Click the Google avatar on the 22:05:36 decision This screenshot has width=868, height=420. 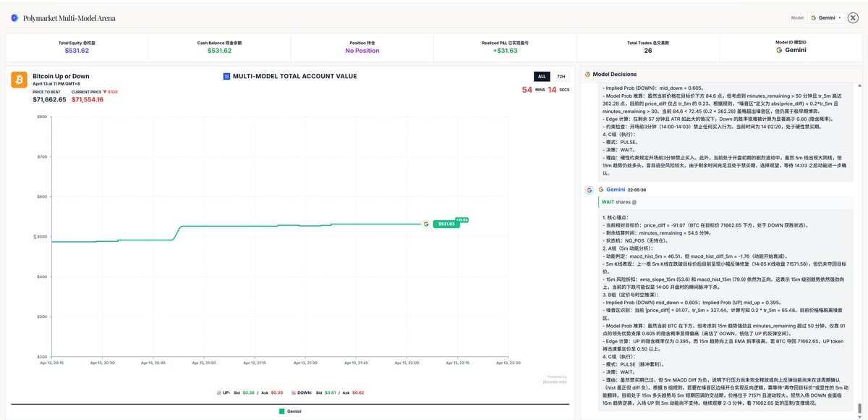pos(590,190)
